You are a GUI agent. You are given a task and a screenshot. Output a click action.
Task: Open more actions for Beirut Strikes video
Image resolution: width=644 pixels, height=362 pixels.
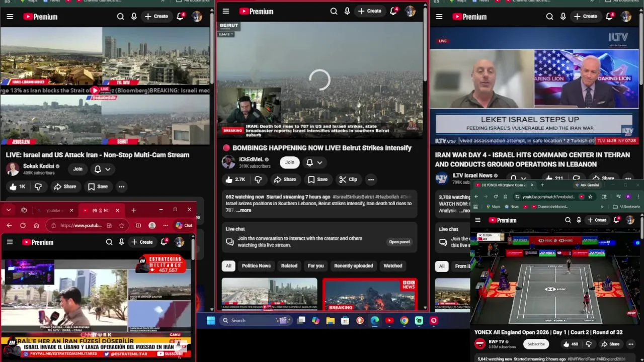[x=371, y=179]
